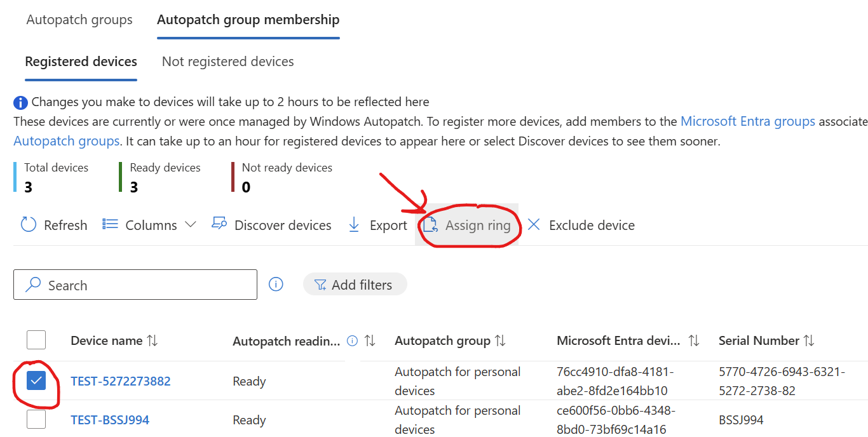Select the Autopatch group membership tab
This screenshot has width=868, height=437.
248,20
